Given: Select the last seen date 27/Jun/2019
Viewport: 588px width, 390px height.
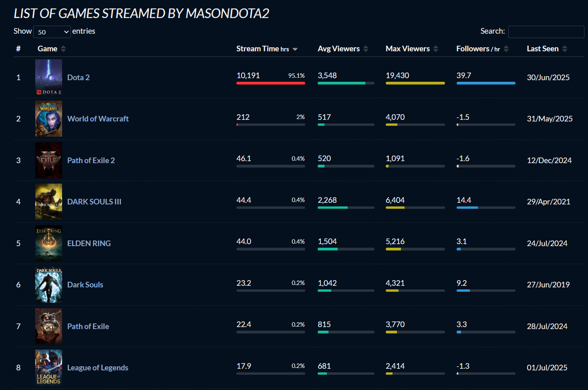Looking at the screenshot, I should [x=548, y=285].
